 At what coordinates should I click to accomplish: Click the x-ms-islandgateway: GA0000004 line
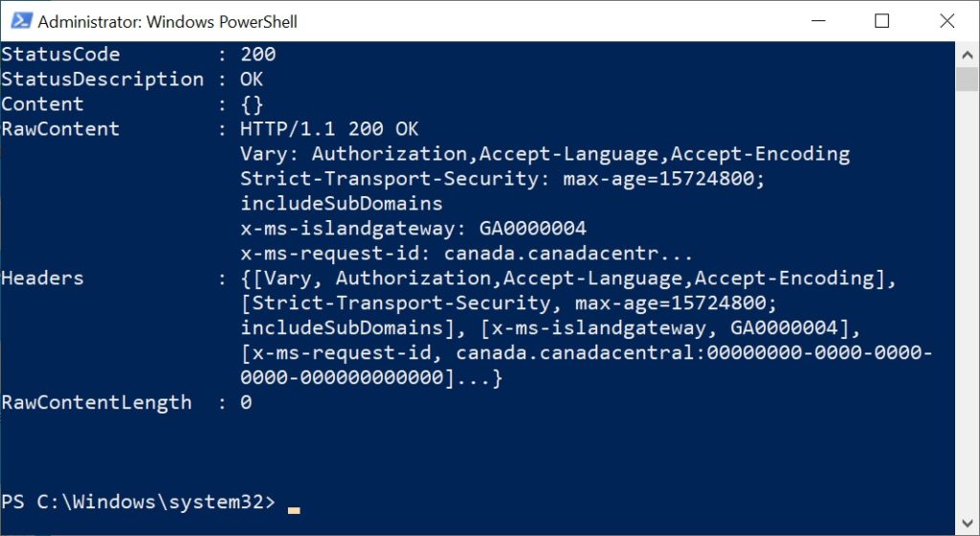(413, 229)
